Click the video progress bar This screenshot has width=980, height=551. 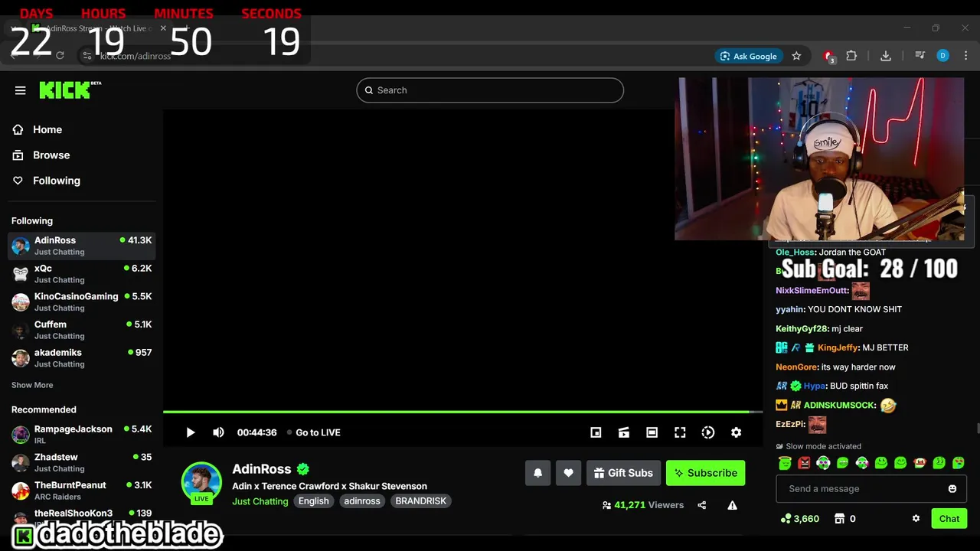pos(462,412)
